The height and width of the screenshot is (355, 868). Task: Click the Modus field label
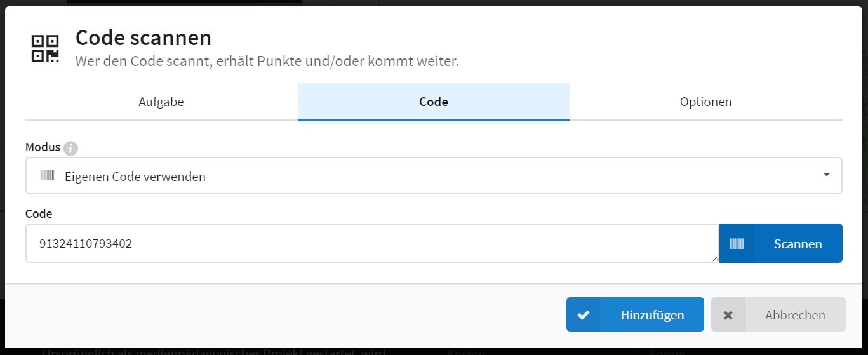point(43,147)
